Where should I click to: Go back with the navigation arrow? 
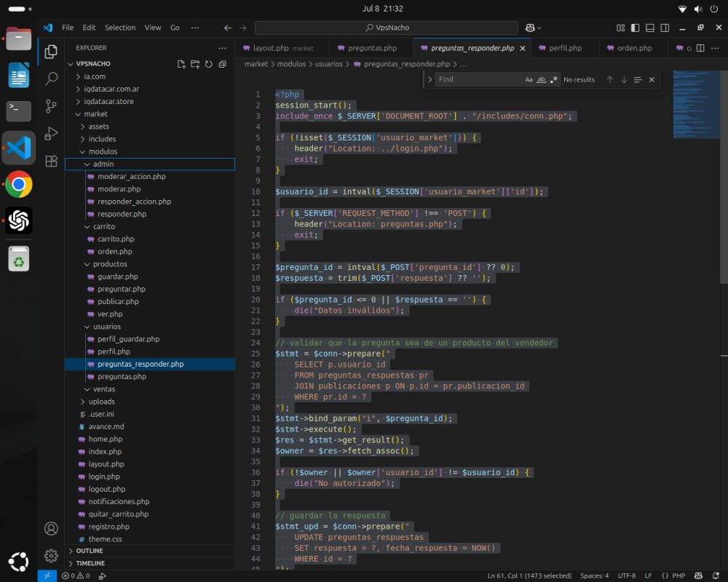pos(227,28)
